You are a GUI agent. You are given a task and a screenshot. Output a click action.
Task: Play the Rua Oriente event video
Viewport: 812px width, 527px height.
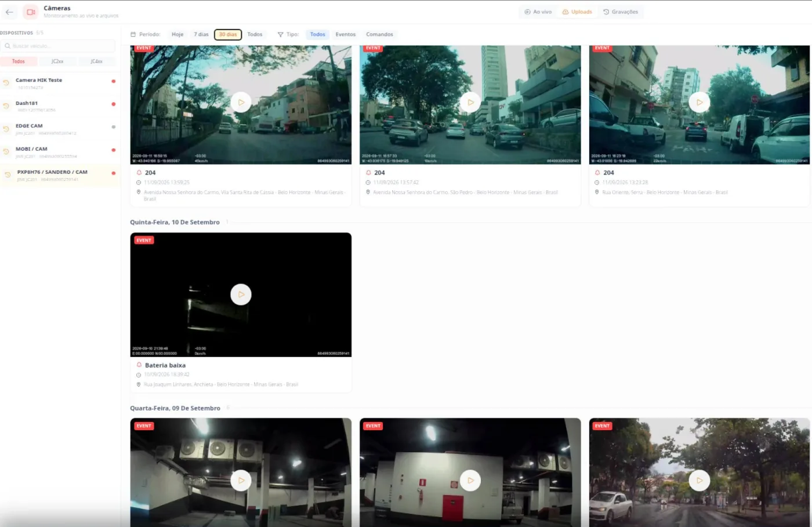(699, 103)
